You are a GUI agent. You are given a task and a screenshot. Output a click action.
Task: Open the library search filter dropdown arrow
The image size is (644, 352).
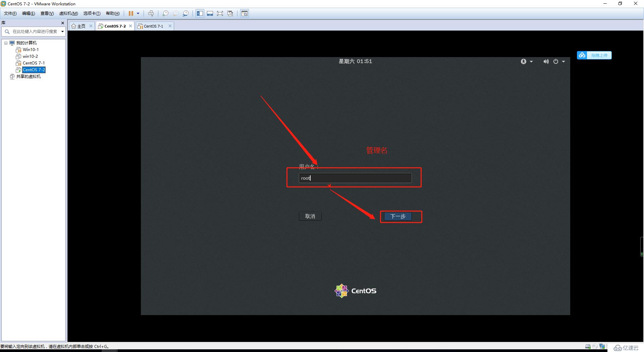tap(62, 32)
